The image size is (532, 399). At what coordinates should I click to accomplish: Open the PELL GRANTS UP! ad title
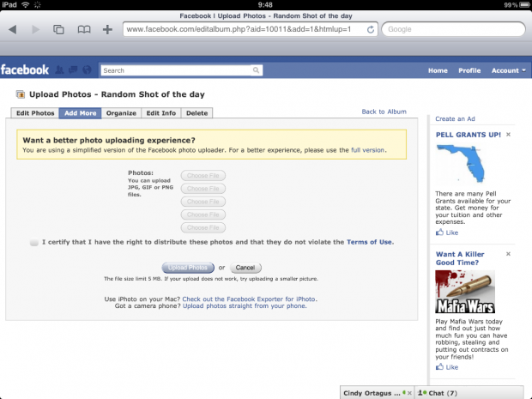469,135
